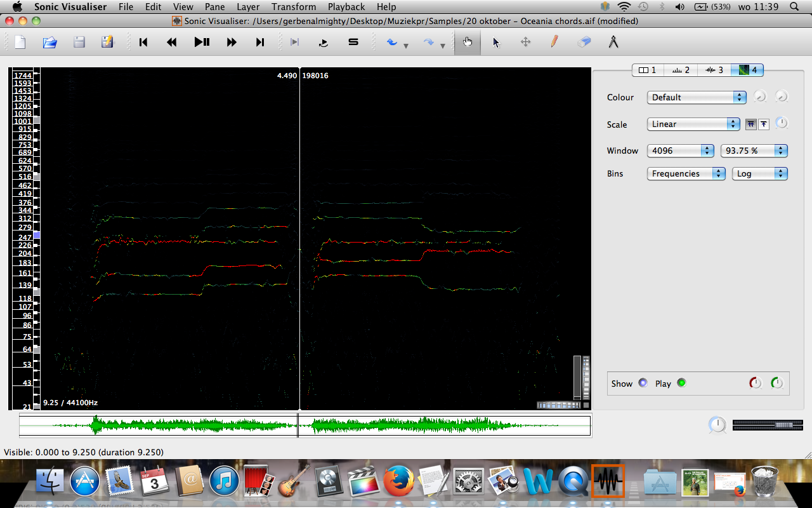This screenshot has width=812, height=508.
Task: Click the vertical zoom thumbwheel in spectrogram
Action: pyautogui.click(x=586, y=377)
